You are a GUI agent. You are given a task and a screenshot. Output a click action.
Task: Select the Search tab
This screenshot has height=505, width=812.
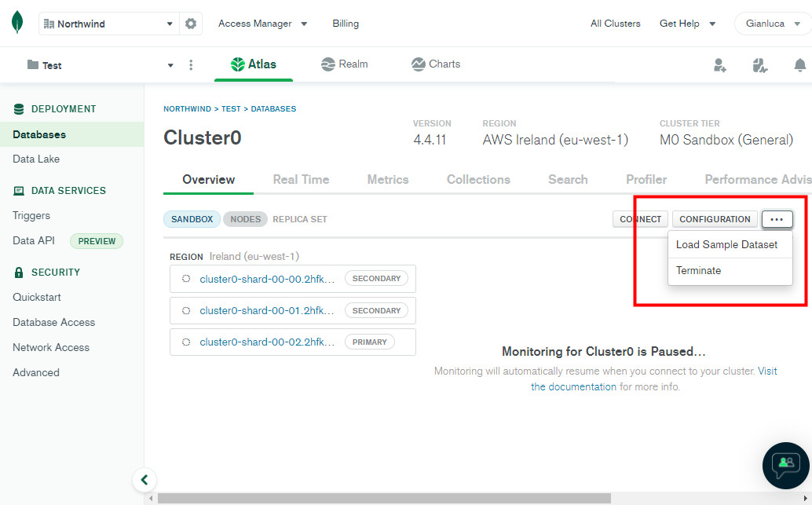[568, 180]
